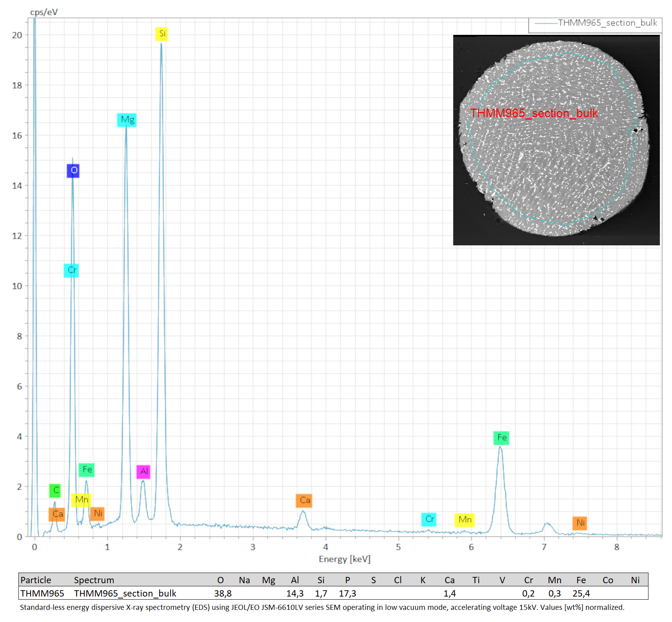Click the Particle column header
This screenshot has height=622, width=672.
click(x=36, y=580)
